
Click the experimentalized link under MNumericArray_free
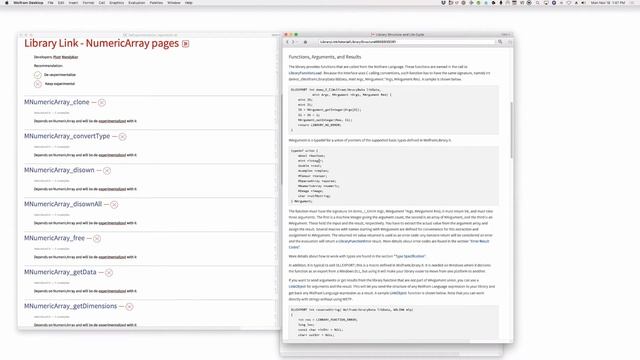(112, 257)
